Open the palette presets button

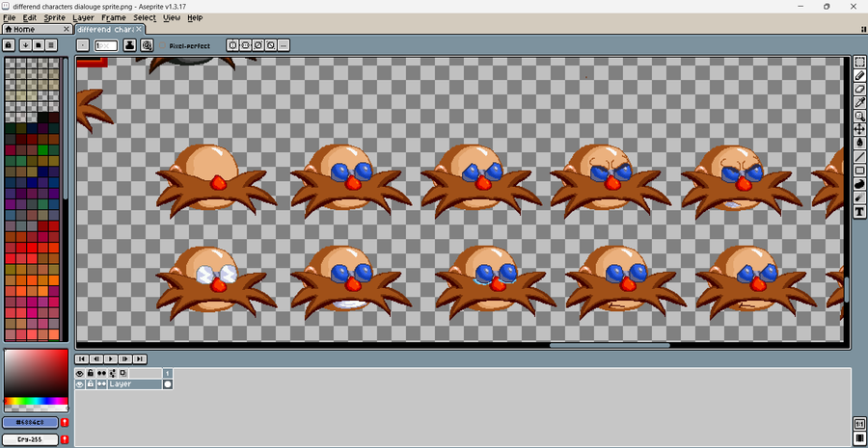click(39, 45)
